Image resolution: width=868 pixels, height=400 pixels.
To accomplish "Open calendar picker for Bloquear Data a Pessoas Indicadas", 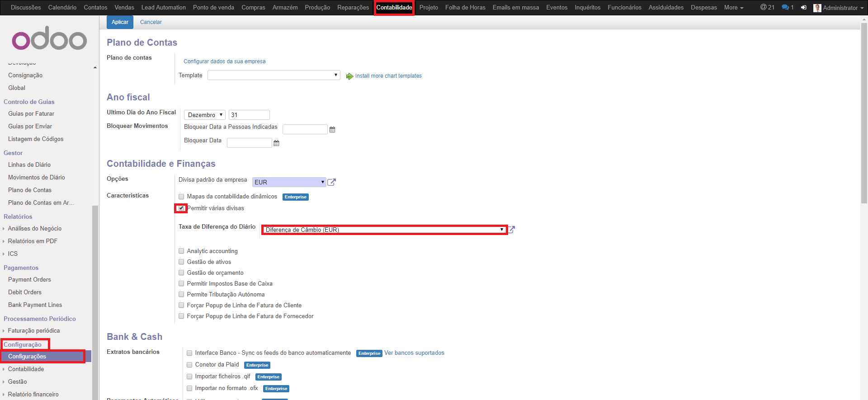I will [332, 130].
